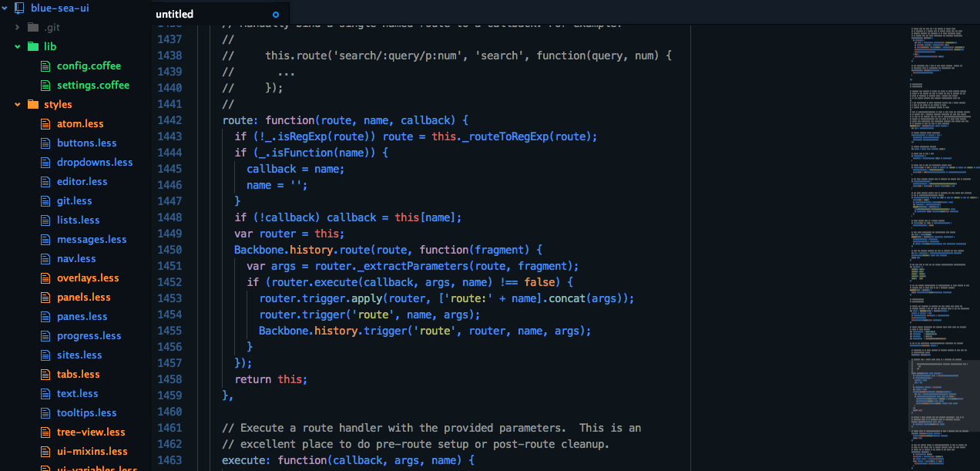Click the file icon next to settings.coffee
Screen dimensions: 980x471
coord(46,85)
